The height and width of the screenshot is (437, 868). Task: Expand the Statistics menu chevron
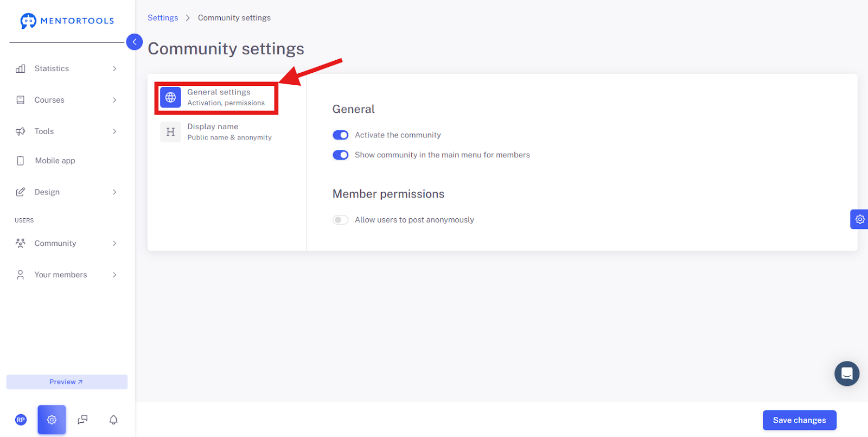click(x=114, y=68)
